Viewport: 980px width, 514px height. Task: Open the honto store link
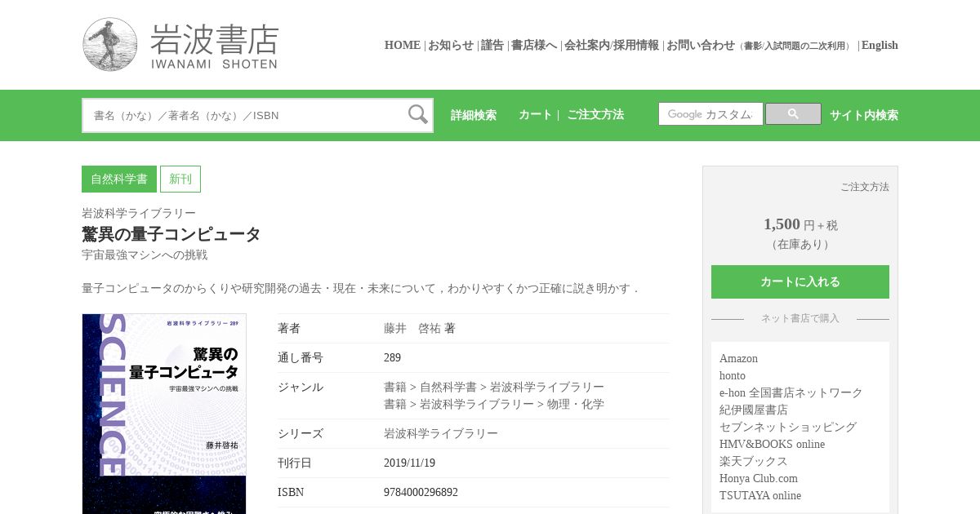tap(733, 375)
